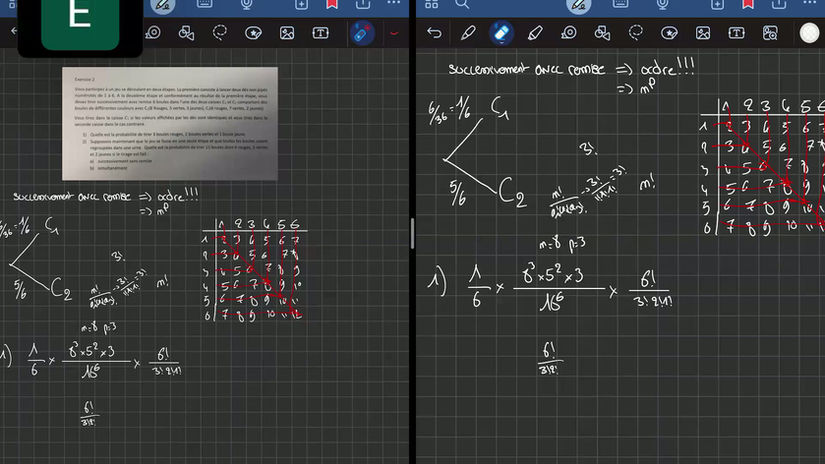
Task: Select Tape tool in right note window
Action: pyautogui.click(x=569, y=33)
